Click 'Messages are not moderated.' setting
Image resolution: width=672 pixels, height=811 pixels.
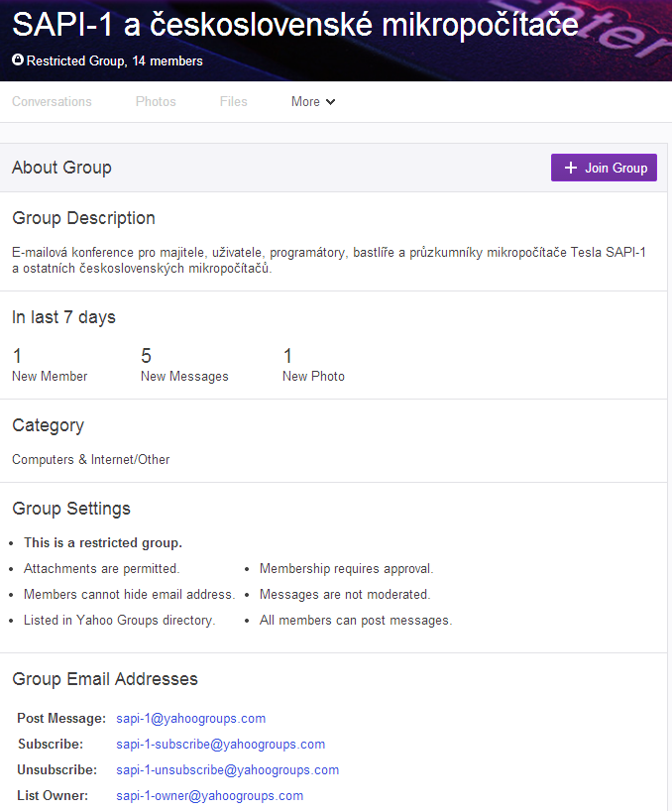point(345,594)
